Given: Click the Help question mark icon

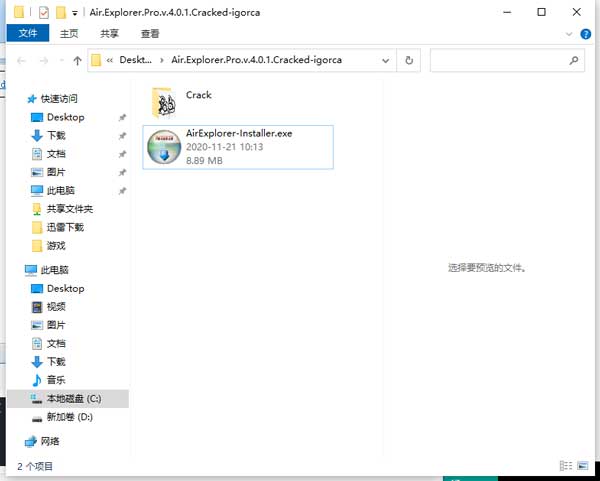Looking at the screenshot, I should coord(585,34).
